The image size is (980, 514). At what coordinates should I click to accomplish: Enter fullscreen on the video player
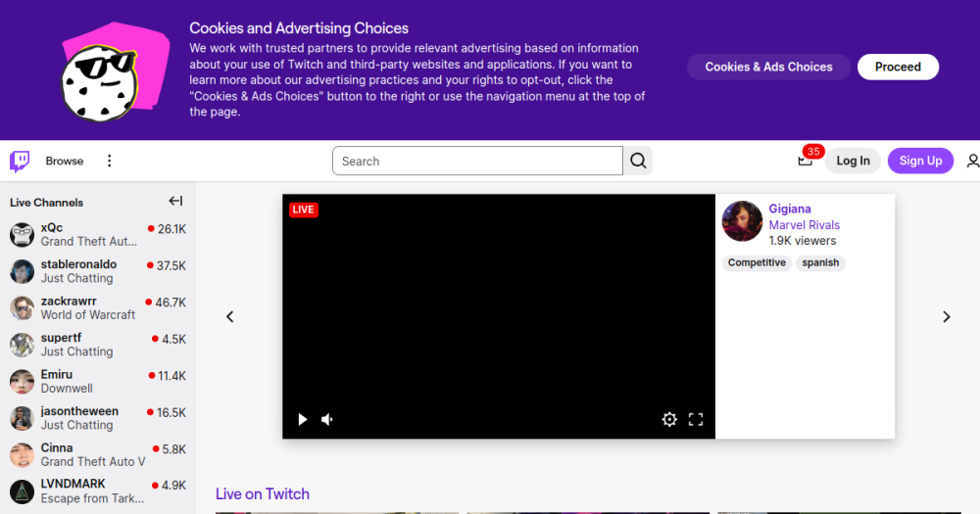point(696,419)
